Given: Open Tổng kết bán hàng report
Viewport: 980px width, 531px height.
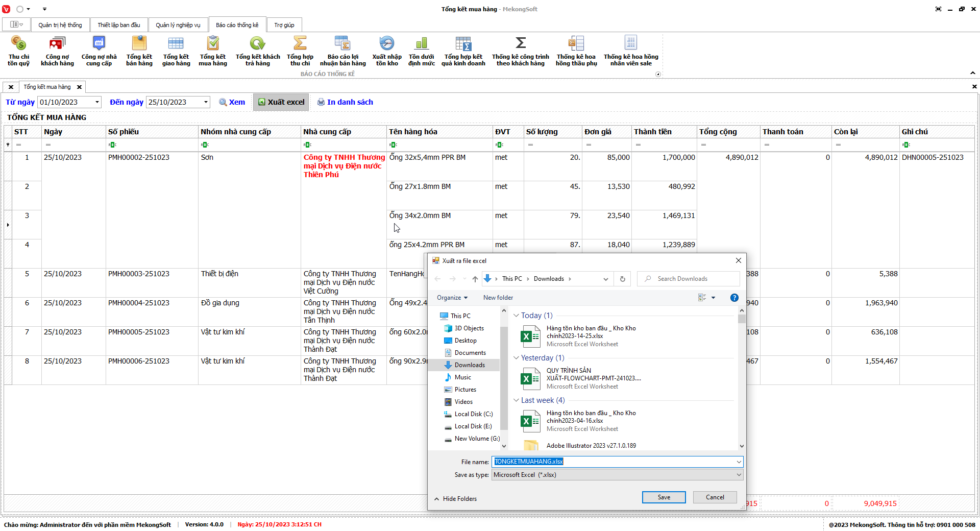Looking at the screenshot, I should pyautogui.click(x=139, y=51).
